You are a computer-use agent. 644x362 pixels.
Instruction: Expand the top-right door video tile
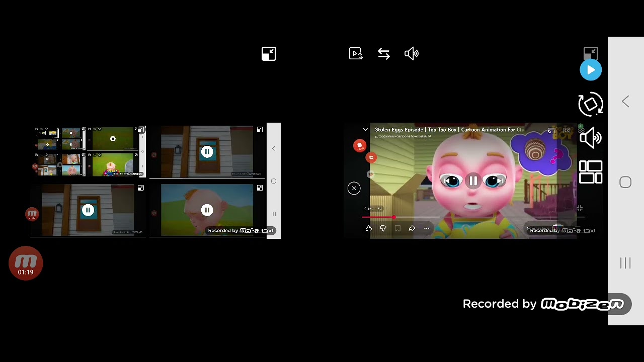click(260, 130)
